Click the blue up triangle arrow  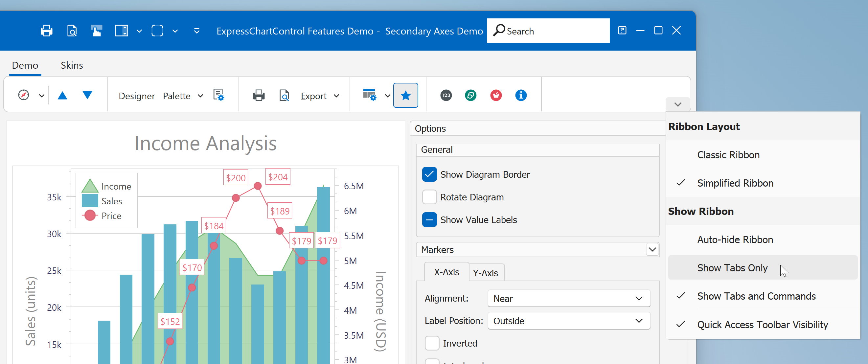[x=62, y=96]
